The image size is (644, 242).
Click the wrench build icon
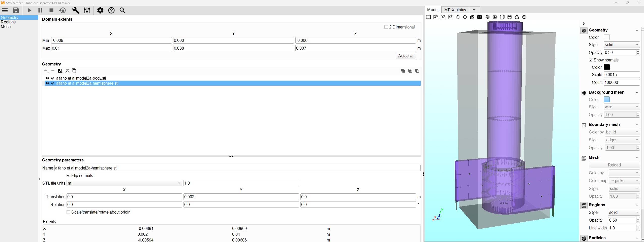76,10
